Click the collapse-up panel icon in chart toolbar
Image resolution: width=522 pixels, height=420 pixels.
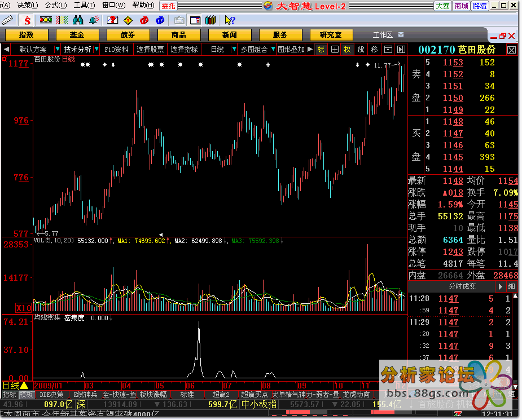(x=388, y=50)
